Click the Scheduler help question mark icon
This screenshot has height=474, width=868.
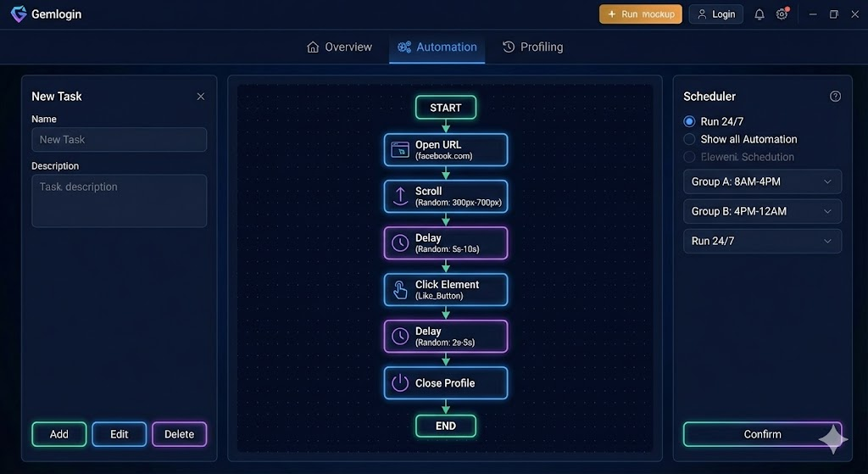(835, 97)
